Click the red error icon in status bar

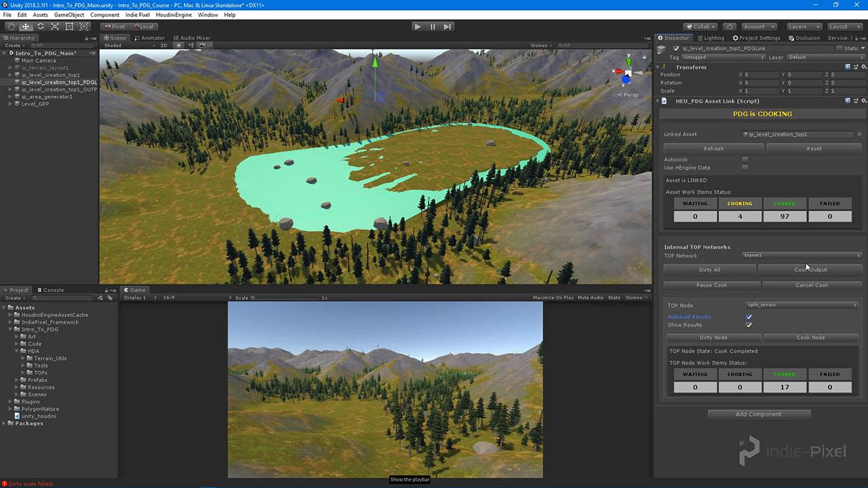tap(4, 483)
